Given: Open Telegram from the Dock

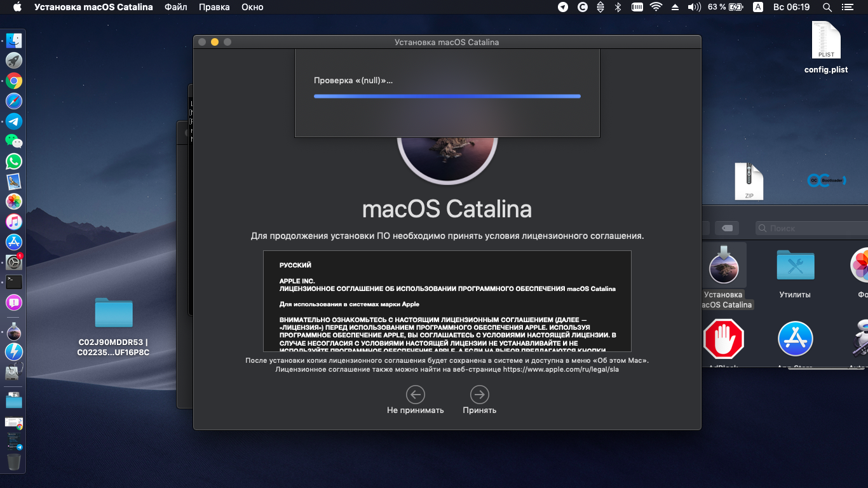Looking at the screenshot, I should tap(14, 121).
